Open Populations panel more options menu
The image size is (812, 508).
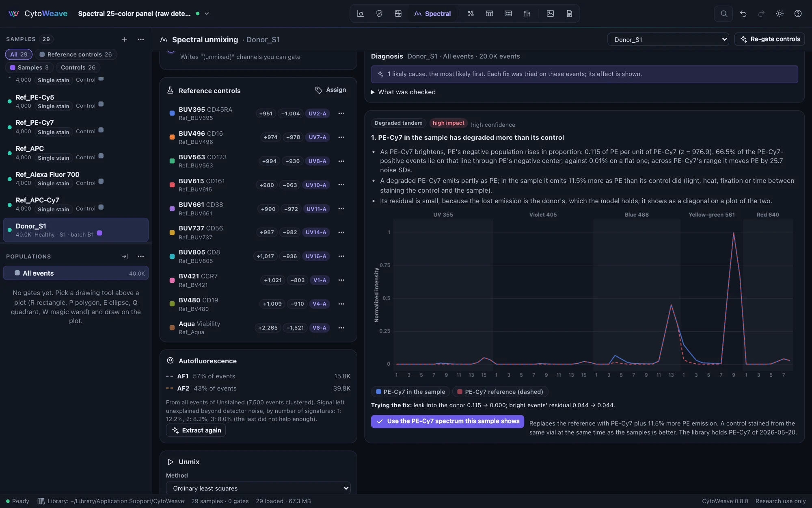(x=141, y=256)
